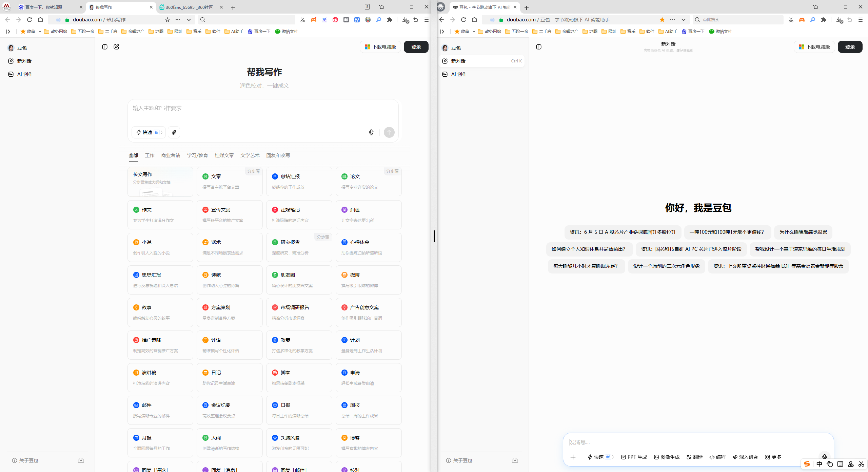
Task: Switch to the 360fans_65695 browser tab
Action: tap(192, 7)
